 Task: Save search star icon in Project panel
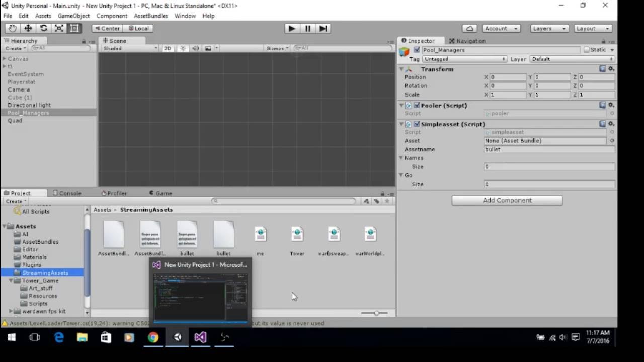[387, 201]
